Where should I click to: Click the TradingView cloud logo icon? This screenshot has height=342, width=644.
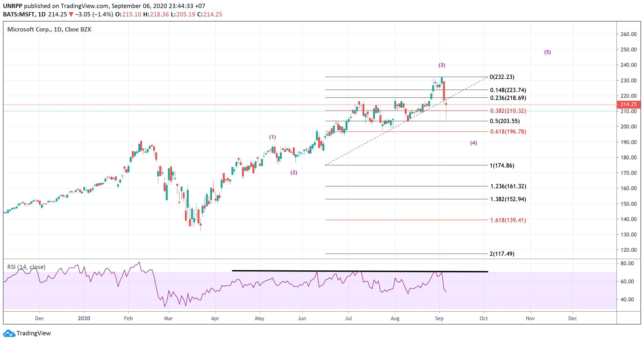point(9,333)
